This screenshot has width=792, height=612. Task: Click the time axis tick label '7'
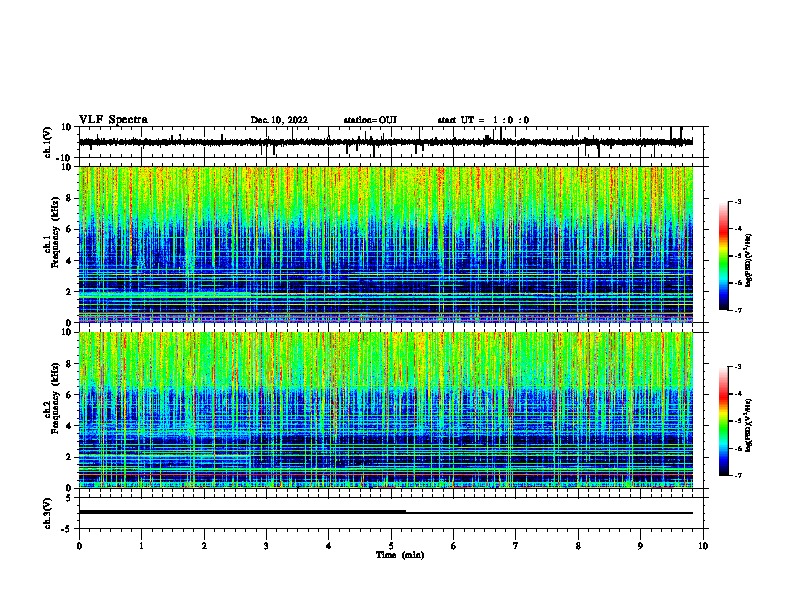click(516, 546)
